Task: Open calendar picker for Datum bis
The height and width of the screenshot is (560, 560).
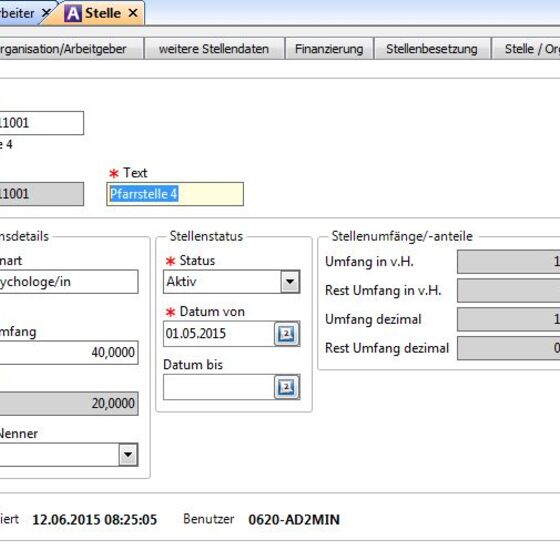Action: pos(286,387)
